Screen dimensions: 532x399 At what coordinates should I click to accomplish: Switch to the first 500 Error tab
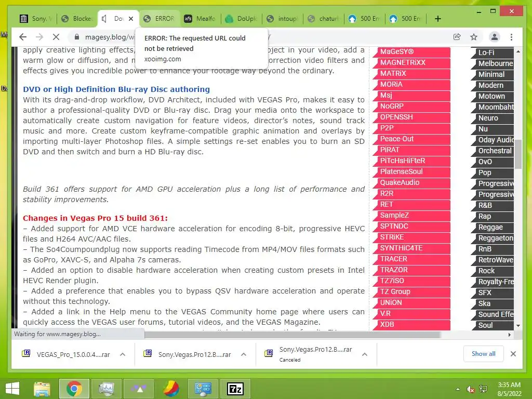point(365,19)
